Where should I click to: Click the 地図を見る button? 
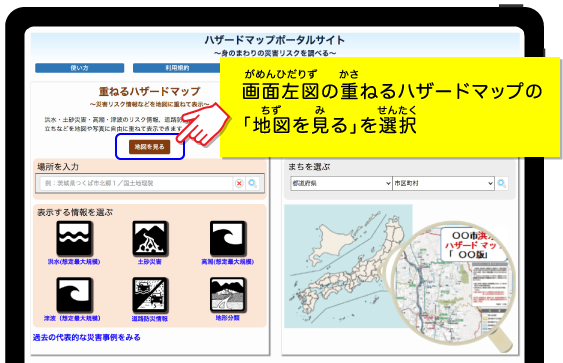pyautogui.click(x=149, y=146)
